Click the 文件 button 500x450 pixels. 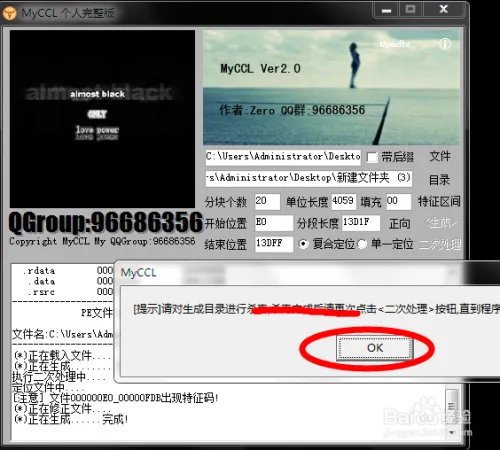(440, 156)
